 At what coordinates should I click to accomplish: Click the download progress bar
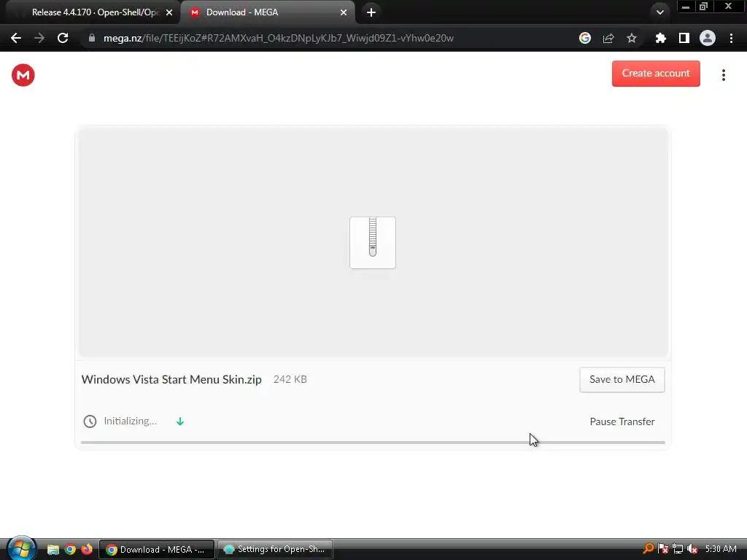(373, 443)
